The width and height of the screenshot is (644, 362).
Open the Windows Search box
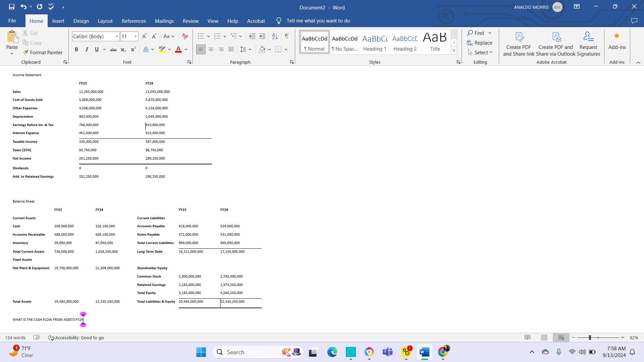(x=258, y=352)
